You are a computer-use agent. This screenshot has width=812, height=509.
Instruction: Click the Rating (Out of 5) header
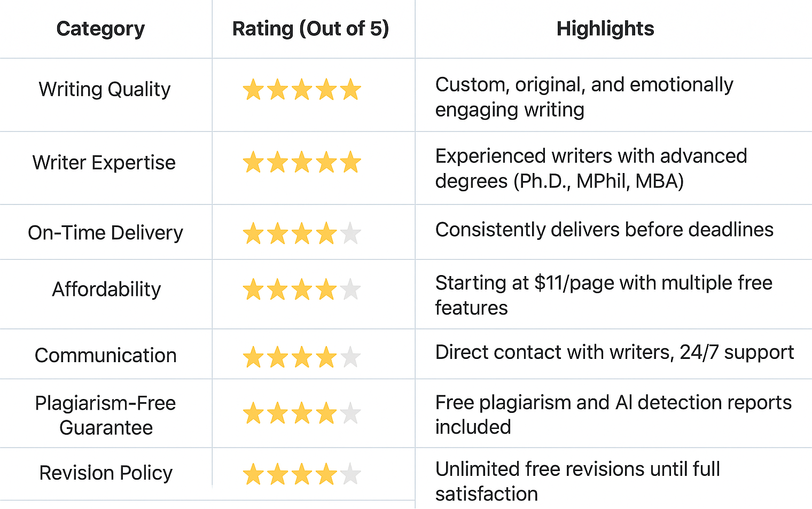click(310, 29)
